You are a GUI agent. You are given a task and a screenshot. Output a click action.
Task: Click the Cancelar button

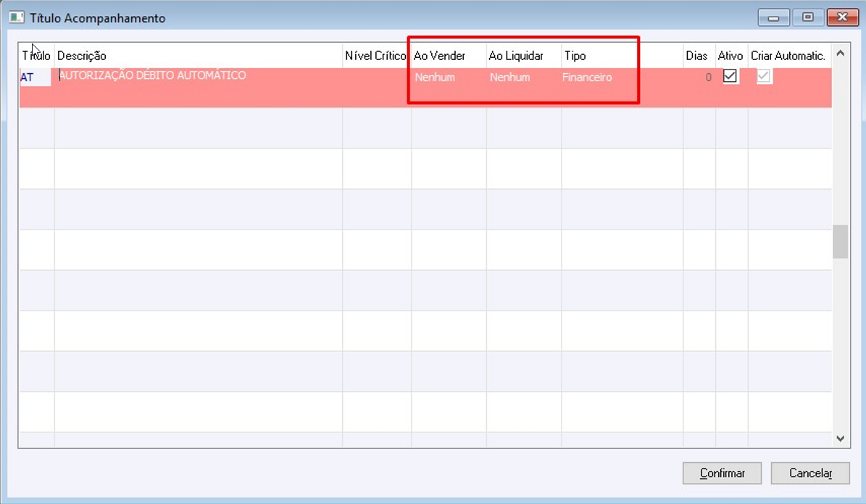point(810,473)
